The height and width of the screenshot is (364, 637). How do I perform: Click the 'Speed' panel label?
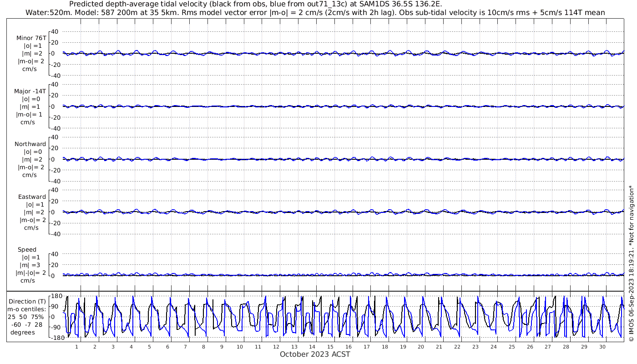[x=27, y=250]
